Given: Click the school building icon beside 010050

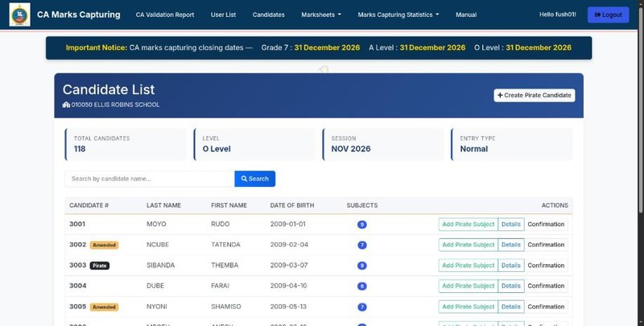Looking at the screenshot, I should (66, 105).
